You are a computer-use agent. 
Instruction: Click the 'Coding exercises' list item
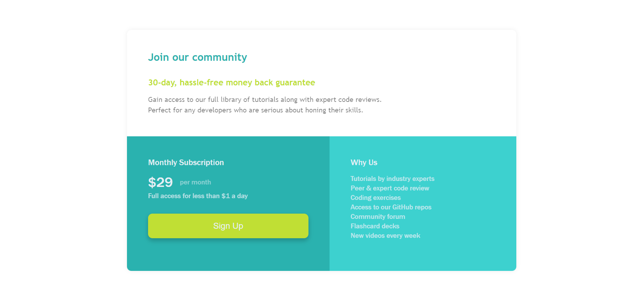pos(375,198)
